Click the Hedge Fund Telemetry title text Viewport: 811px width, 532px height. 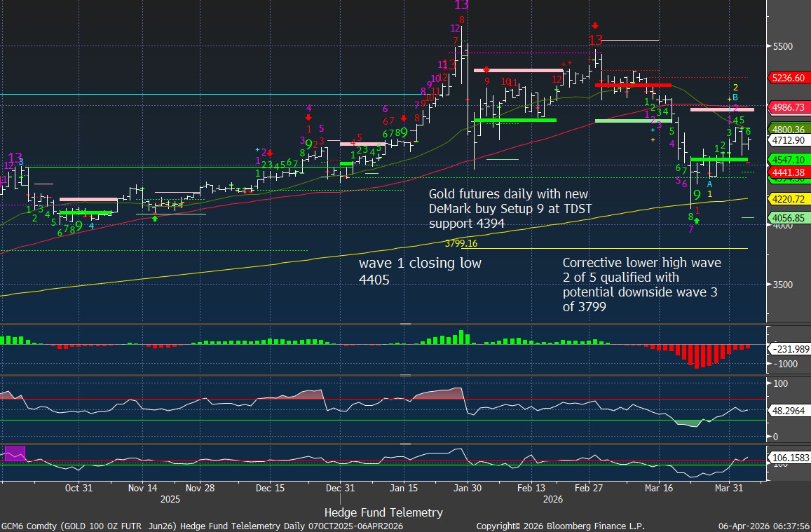coord(383,512)
